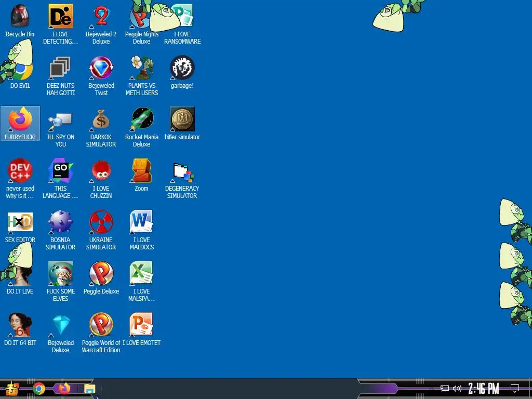The width and height of the screenshot is (532, 399).
Task: Open network status in the system tray
Action: tap(444, 389)
